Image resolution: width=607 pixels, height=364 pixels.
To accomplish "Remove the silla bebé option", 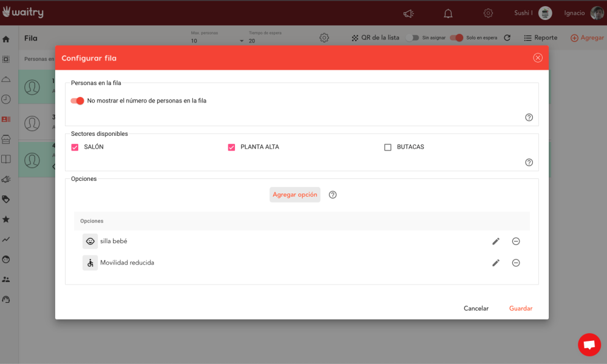I will (516, 241).
